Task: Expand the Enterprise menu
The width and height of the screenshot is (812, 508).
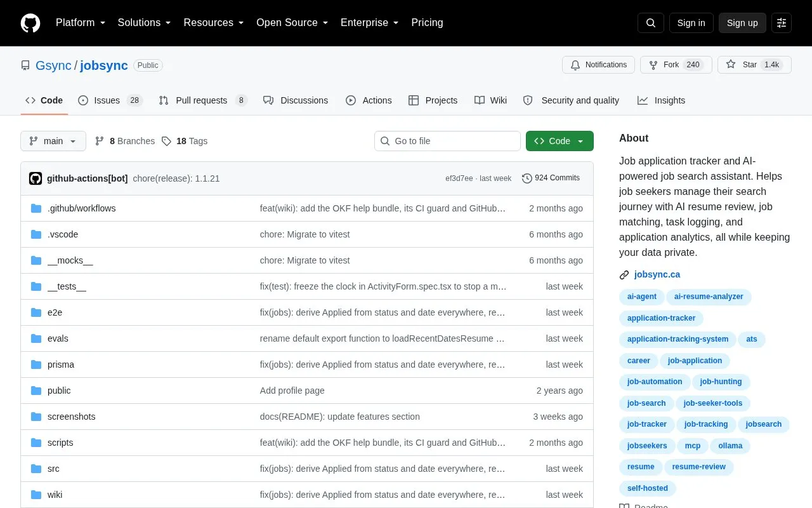Action: pos(369,23)
